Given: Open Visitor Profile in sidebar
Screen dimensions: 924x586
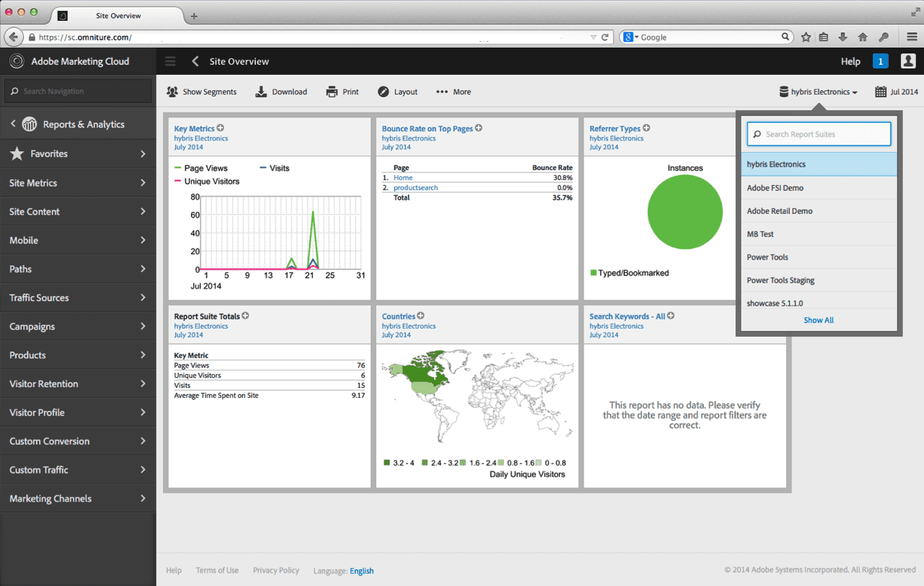Looking at the screenshot, I should 78,412.
